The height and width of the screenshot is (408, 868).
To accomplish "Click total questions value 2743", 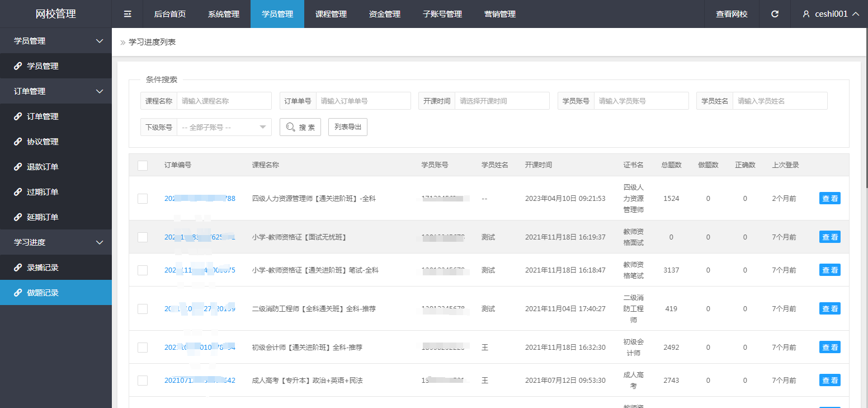I will tap(671, 380).
